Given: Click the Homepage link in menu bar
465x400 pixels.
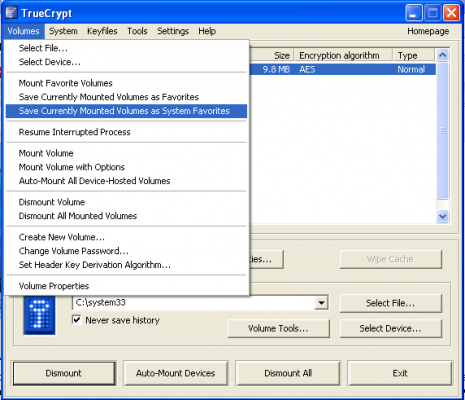Looking at the screenshot, I should 428,31.
